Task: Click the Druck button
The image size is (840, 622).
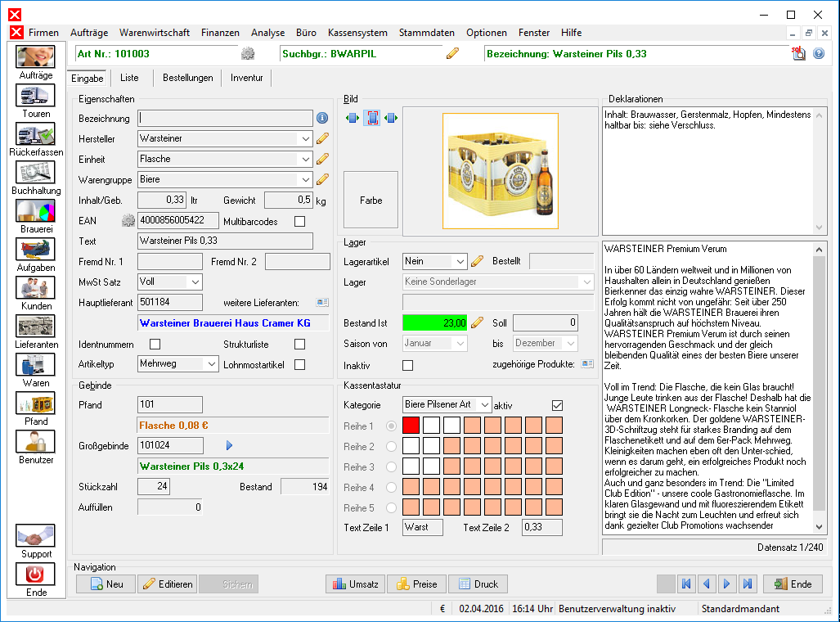Action: click(478, 584)
